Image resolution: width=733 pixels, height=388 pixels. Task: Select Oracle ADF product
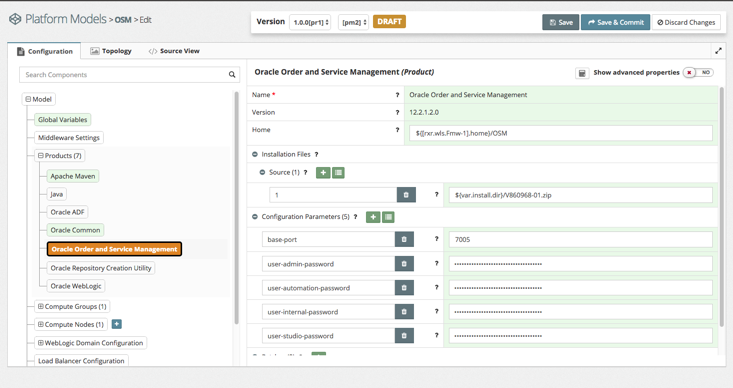pos(67,212)
